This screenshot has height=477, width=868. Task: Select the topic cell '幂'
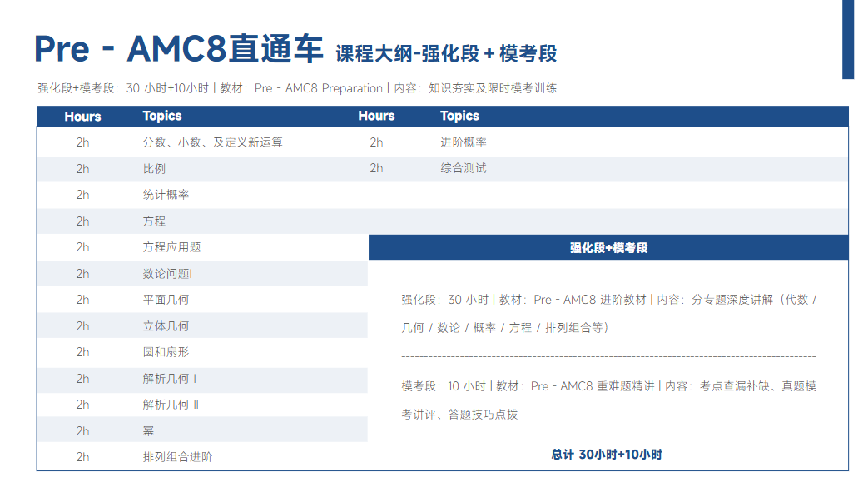click(148, 431)
